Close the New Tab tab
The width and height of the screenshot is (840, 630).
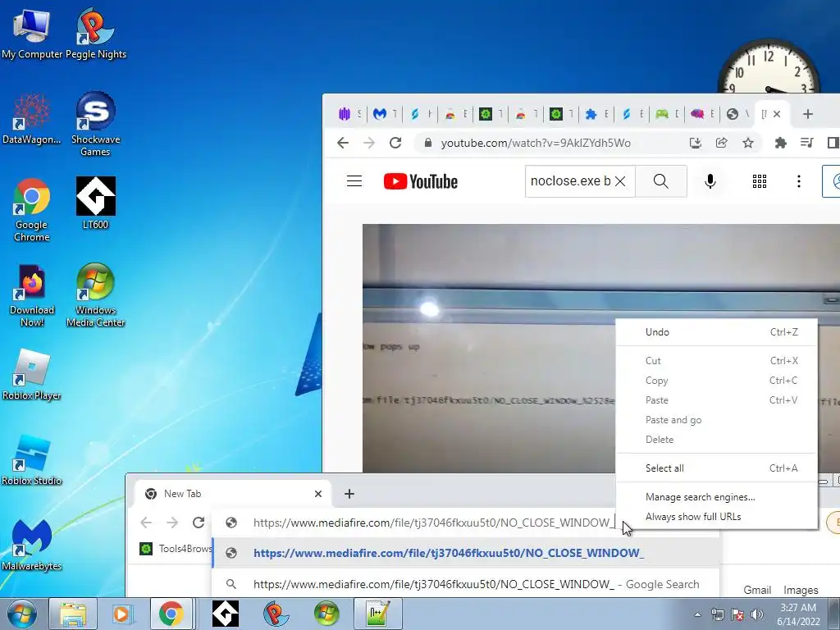tap(318, 494)
